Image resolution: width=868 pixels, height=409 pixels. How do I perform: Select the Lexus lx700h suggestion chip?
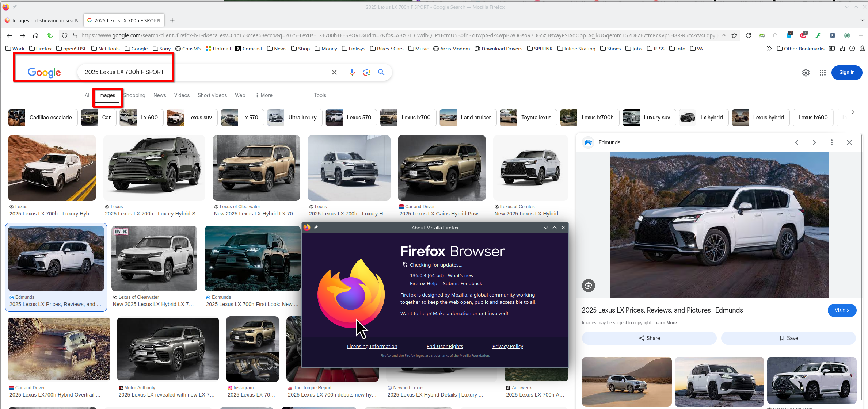click(x=590, y=118)
